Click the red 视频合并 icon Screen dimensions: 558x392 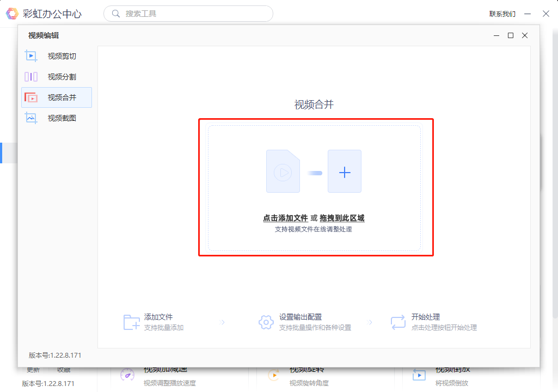[x=31, y=97]
